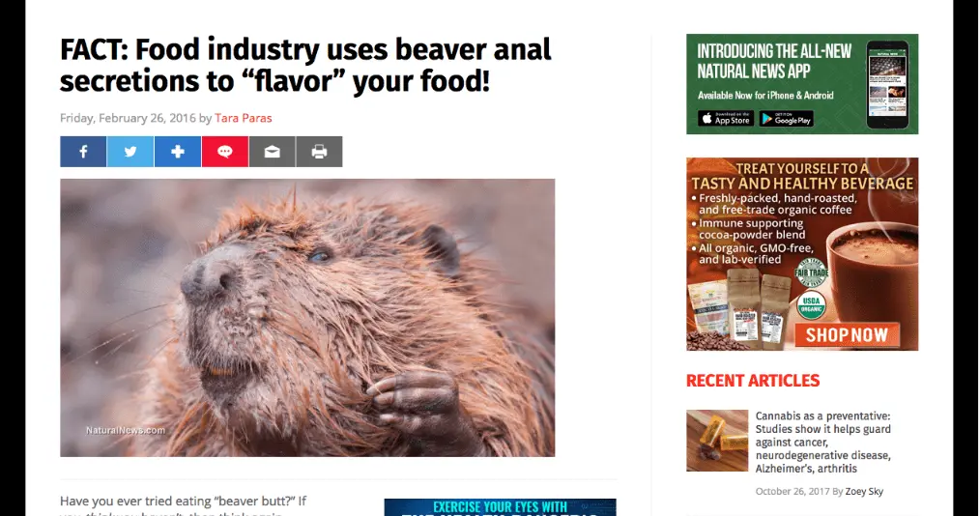Share article on Facebook
980x516 pixels.
pos(83,152)
